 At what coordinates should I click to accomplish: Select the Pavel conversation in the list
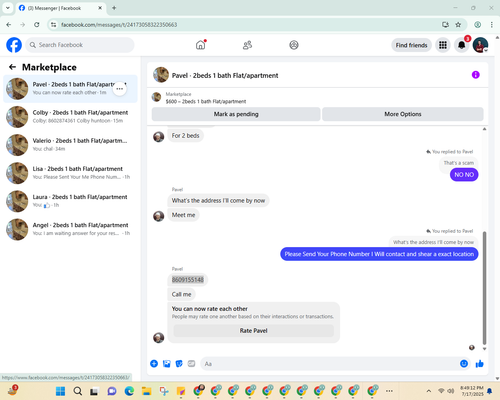(x=70, y=89)
